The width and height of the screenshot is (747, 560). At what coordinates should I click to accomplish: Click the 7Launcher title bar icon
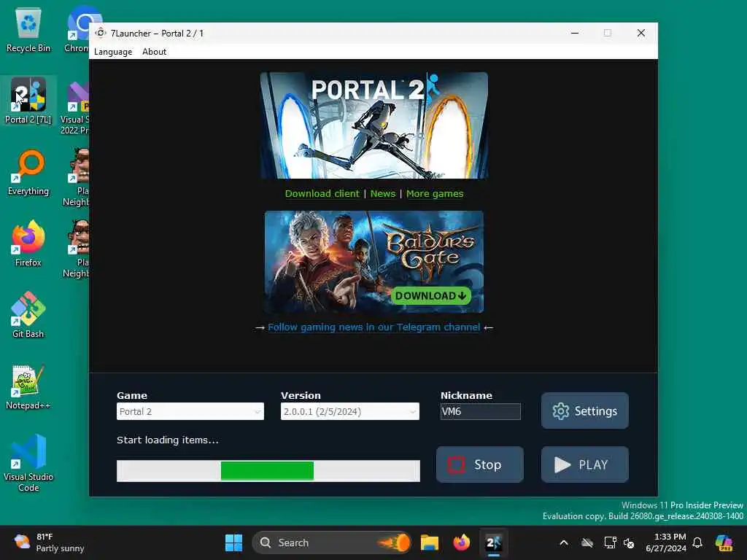[x=100, y=33]
